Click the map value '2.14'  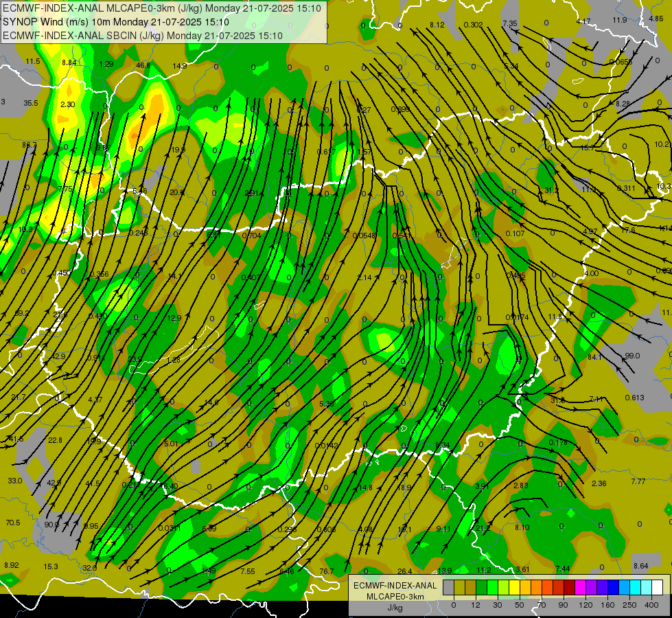tap(364, 277)
